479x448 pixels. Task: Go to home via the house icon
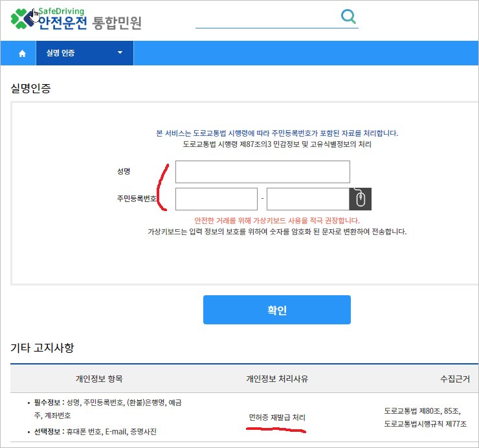tap(22, 53)
